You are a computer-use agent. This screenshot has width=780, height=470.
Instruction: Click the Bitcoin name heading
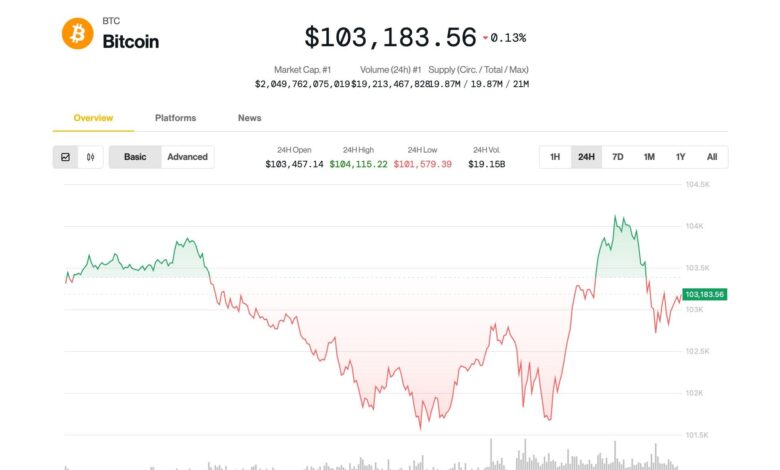pyautogui.click(x=130, y=41)
